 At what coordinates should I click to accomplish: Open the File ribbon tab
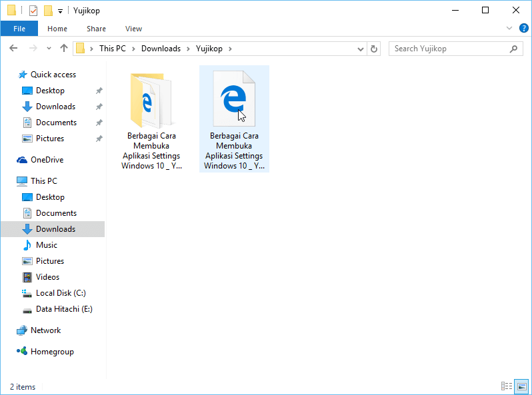coord(19,29)
